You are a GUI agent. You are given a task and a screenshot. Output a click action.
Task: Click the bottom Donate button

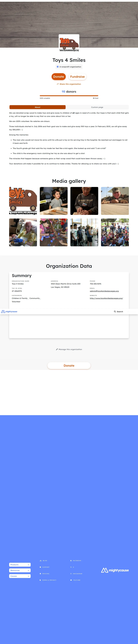pos(69,365)
